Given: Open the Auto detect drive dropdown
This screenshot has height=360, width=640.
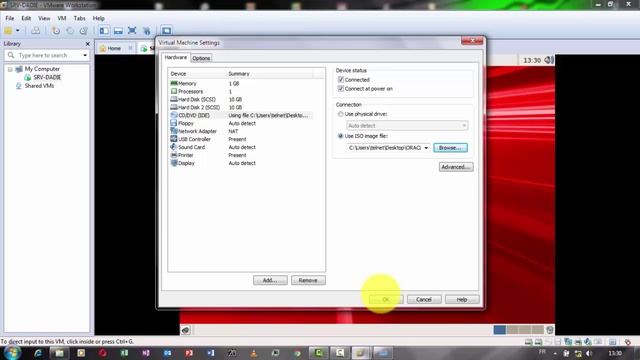Looking at the screenshot, I should click(x=407, y=126).
